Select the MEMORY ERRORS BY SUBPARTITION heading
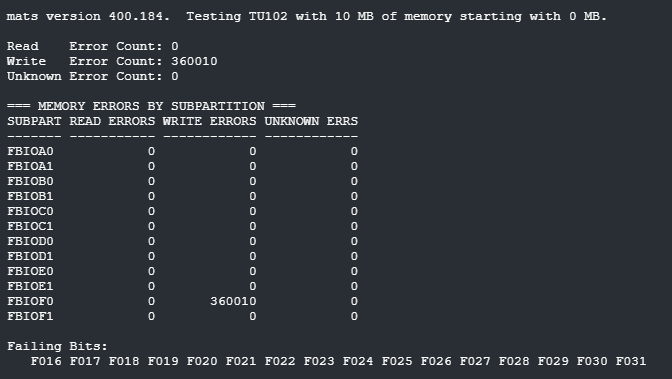The image size is (672, 379). point(151,106)
